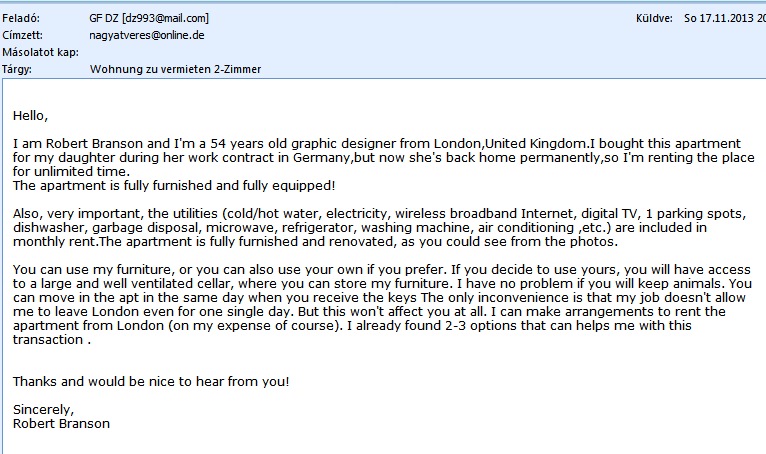
Task: Click the Tárgy header label
Action: (18, 69)
